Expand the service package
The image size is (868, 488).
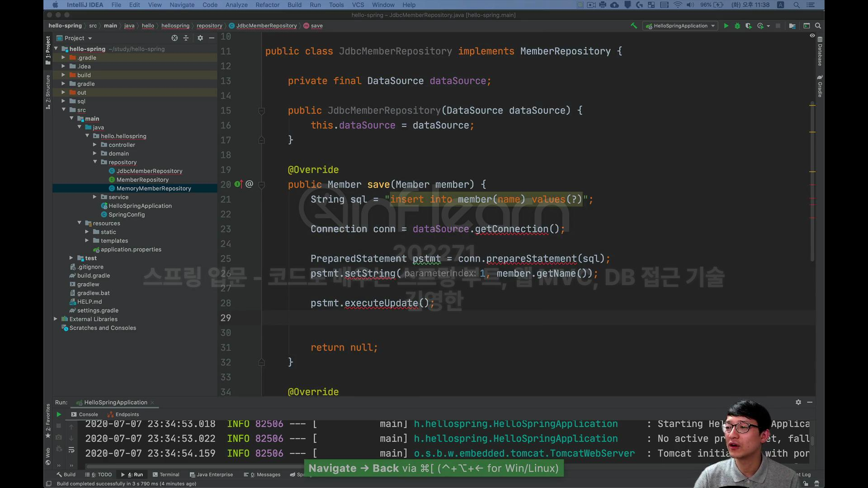click(94, 197)
